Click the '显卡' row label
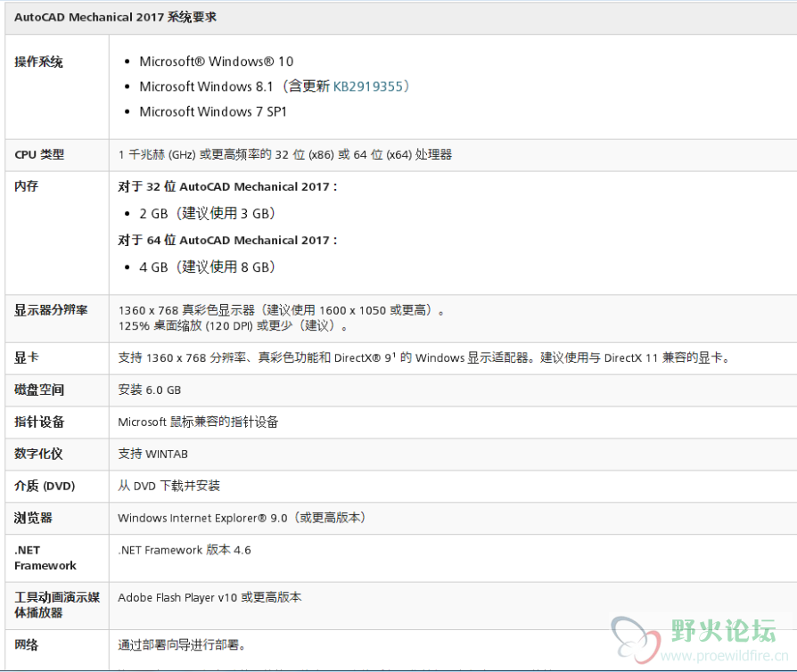Viewport: 797px width, 672px height. [27, 358]
